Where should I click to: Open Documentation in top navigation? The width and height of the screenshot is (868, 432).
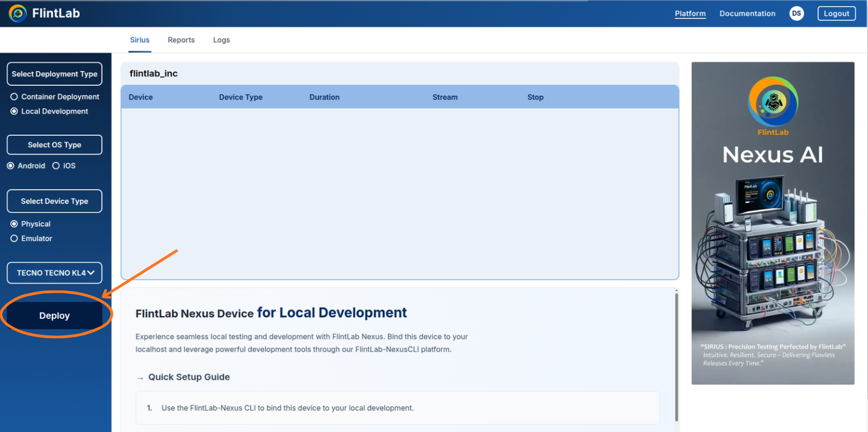747,14
